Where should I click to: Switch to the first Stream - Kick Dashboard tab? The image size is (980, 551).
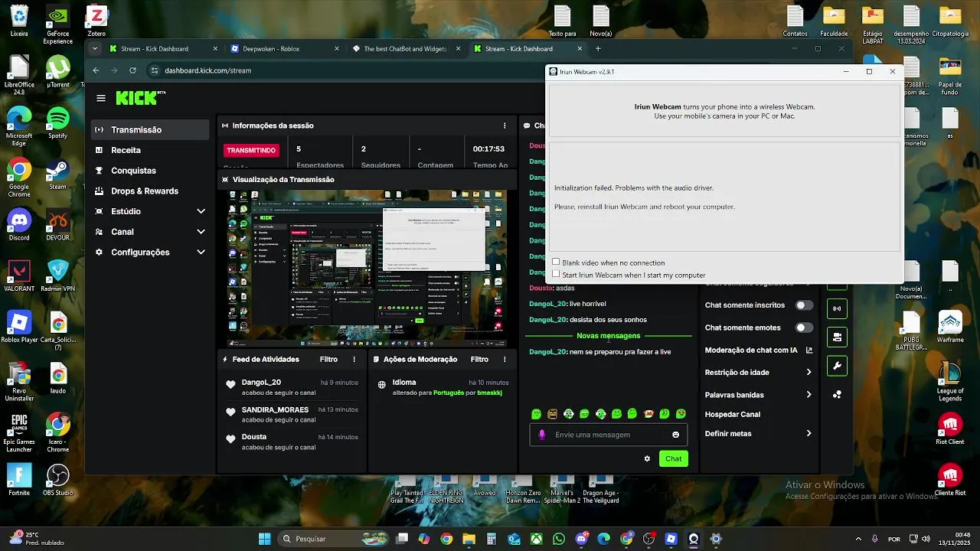click(164, 48)
